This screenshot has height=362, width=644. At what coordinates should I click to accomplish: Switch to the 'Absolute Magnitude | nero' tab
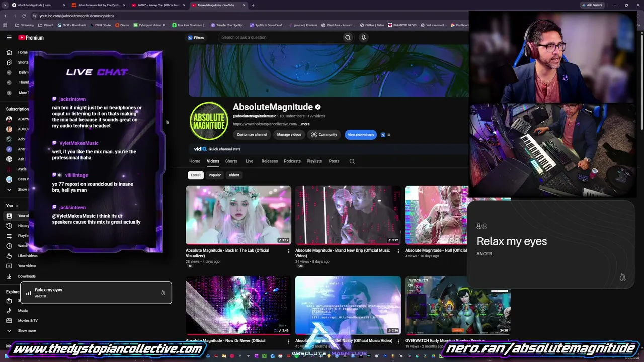click(x=38, y=5)
